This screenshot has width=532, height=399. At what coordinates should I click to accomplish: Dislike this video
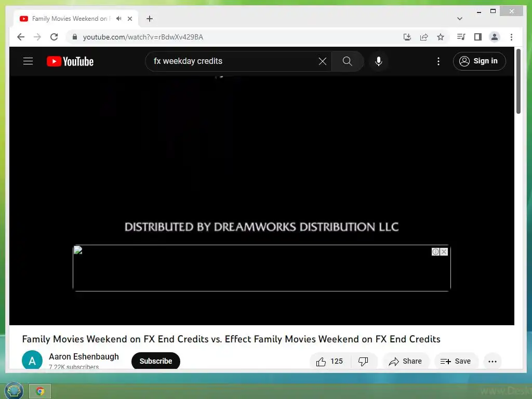point(363,361)
